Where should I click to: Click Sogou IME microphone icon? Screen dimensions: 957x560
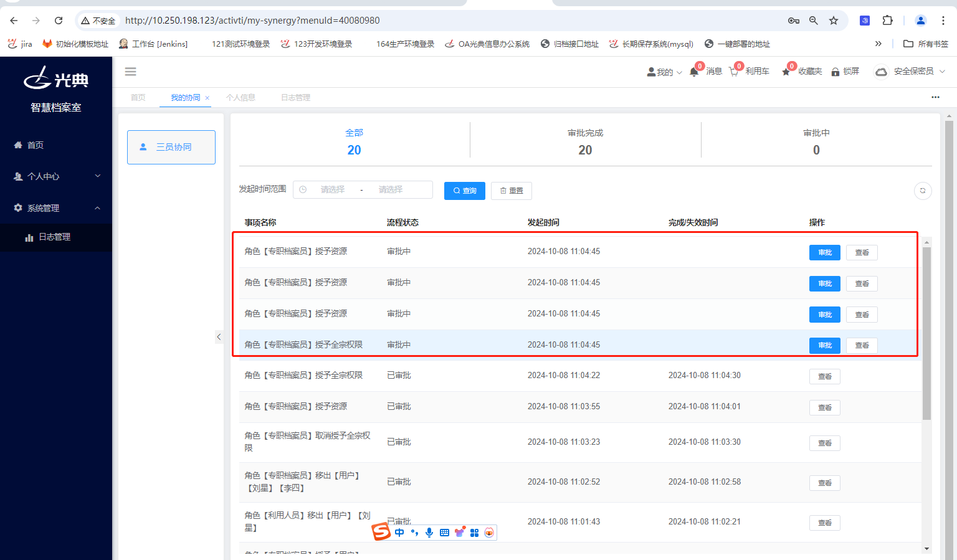[x=429, y=533]
